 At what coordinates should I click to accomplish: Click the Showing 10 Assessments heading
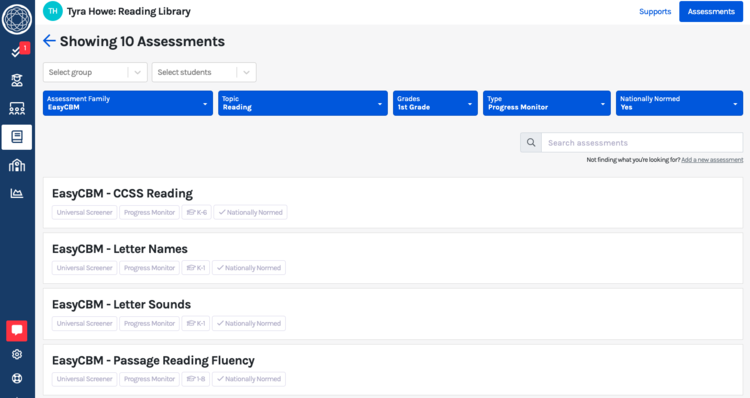click(142, 41)
